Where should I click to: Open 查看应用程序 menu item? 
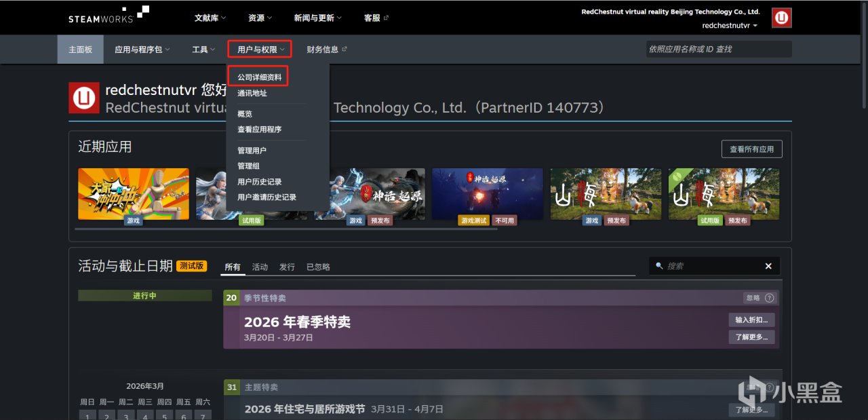pyautogui.click(x=259, y=129)
